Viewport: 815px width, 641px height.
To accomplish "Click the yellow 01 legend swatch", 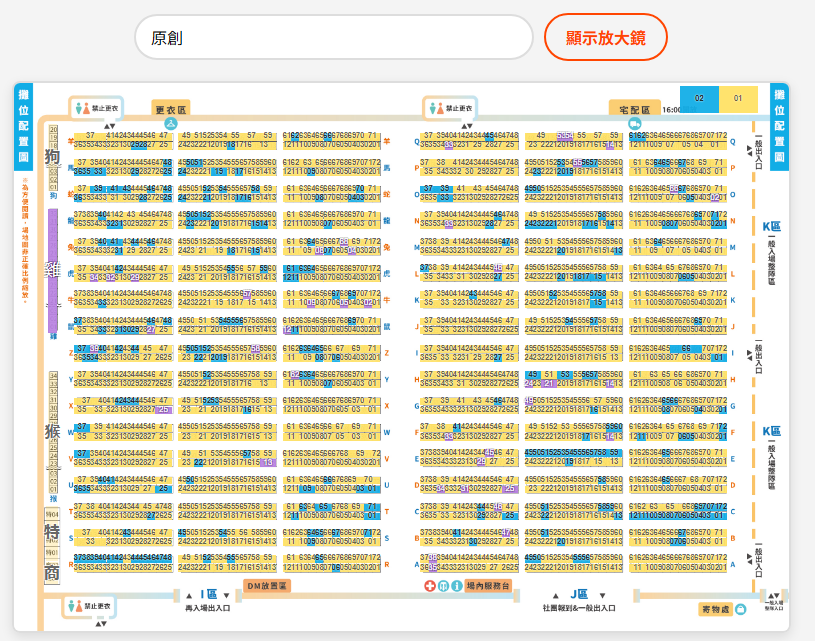I will tap(738, 99).
